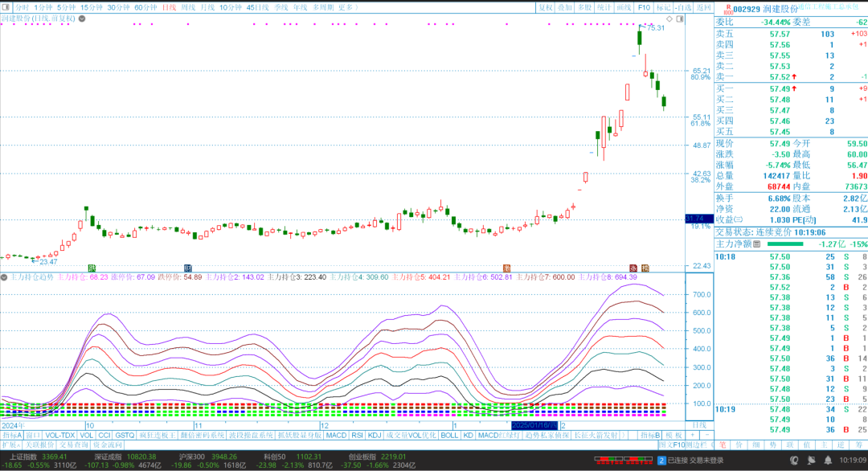Image resolution: width=868 pixels, height=471 pixels.
Task: Open the 指标A indicator group
Action: (12, 436)
